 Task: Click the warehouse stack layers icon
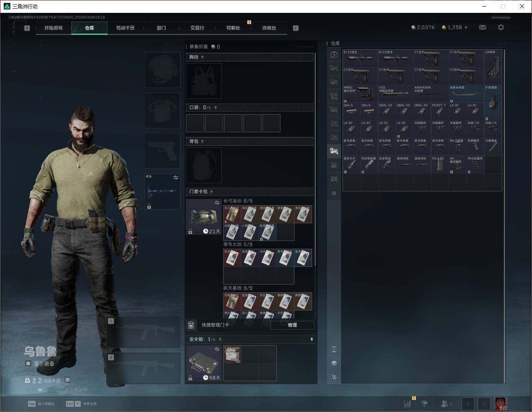334,363
